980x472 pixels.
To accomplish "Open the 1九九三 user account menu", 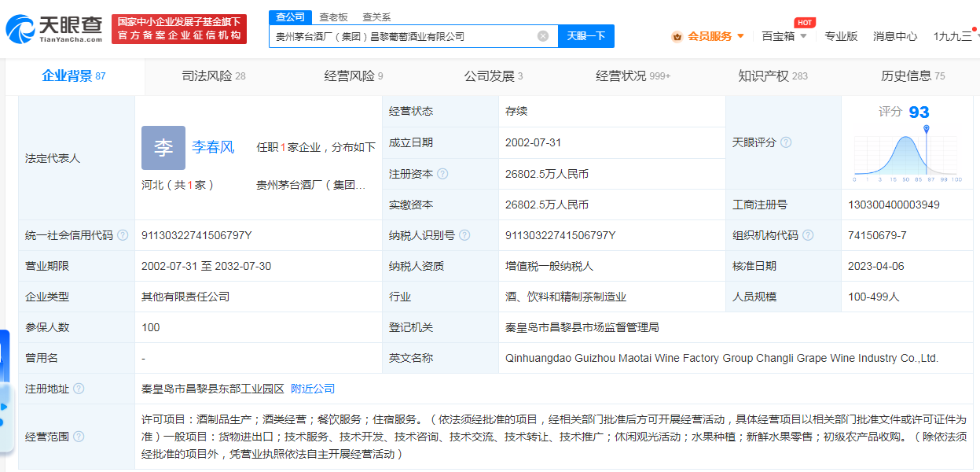I will (x=954, y=35).
